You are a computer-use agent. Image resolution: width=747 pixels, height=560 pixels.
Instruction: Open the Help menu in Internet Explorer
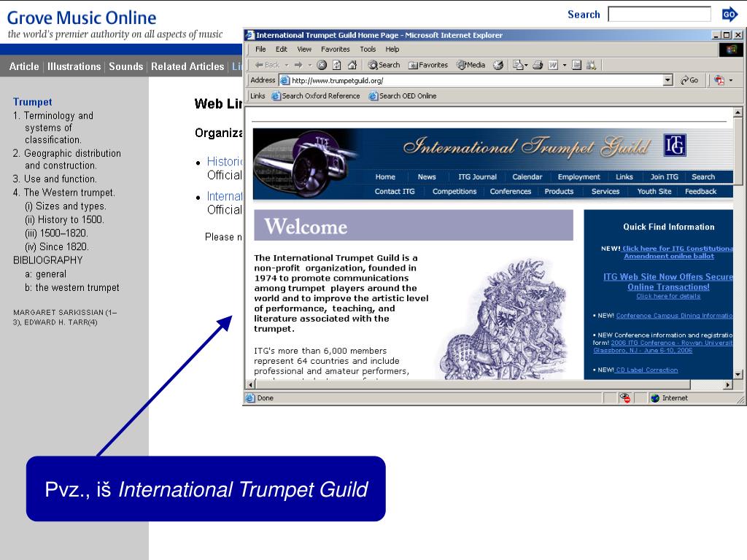[392, 49]
